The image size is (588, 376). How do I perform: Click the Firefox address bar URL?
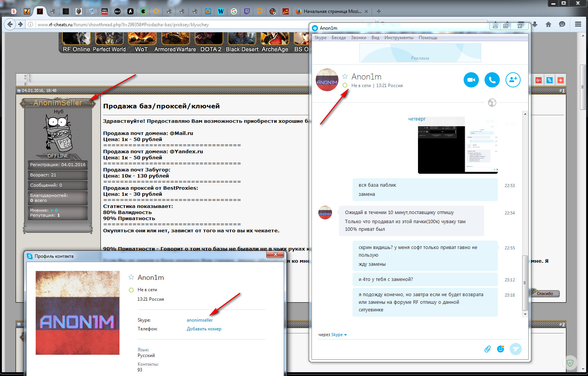pos(123,25)
